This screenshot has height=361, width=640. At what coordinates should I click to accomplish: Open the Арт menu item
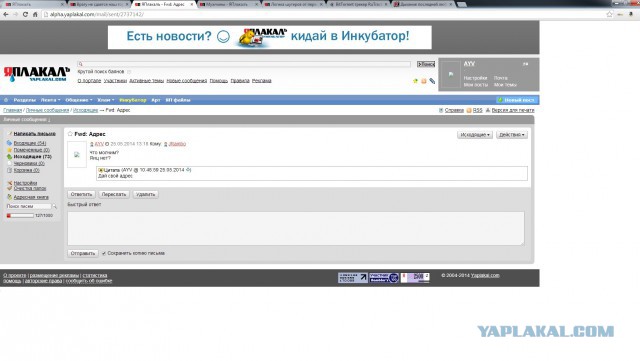coord(156,100)
